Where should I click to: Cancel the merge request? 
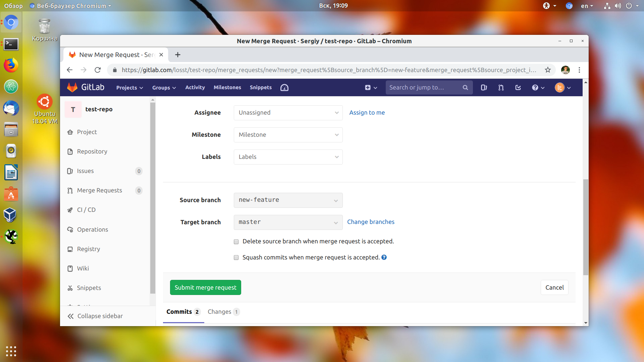[554, 288]
